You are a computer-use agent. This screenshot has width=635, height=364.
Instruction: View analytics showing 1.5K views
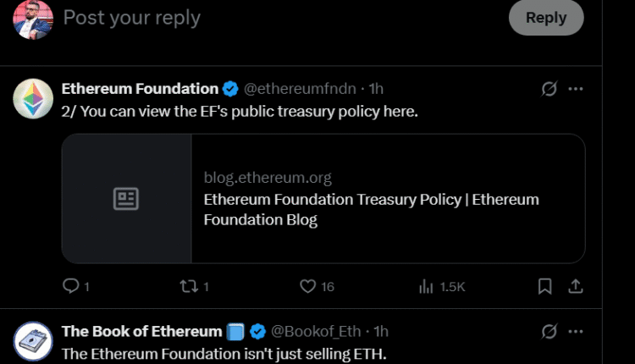click(426, 287)
